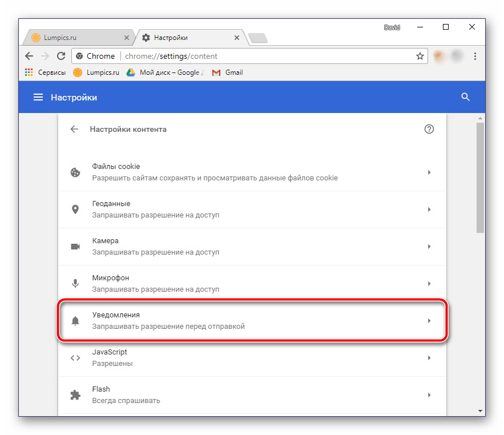
Task: Open the Мой диск – Google bookmark
Action: tap(165, 72)
